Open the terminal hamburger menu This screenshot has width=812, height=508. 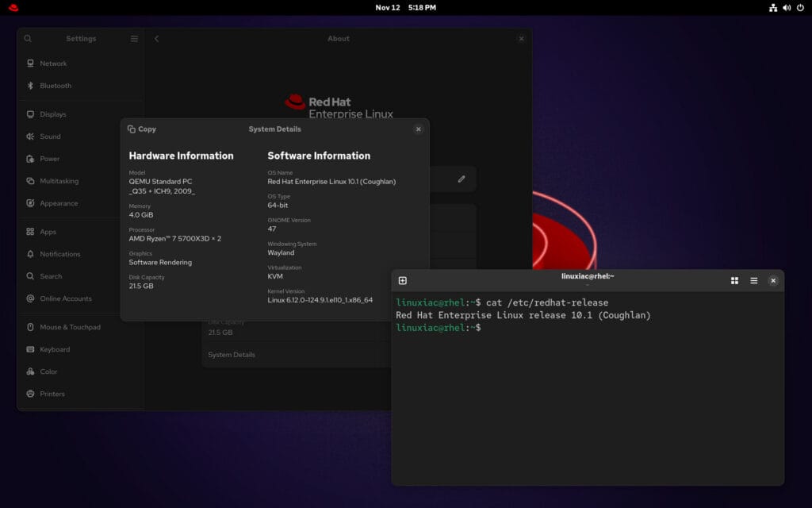pyautogui.click(x=753, y=280)
